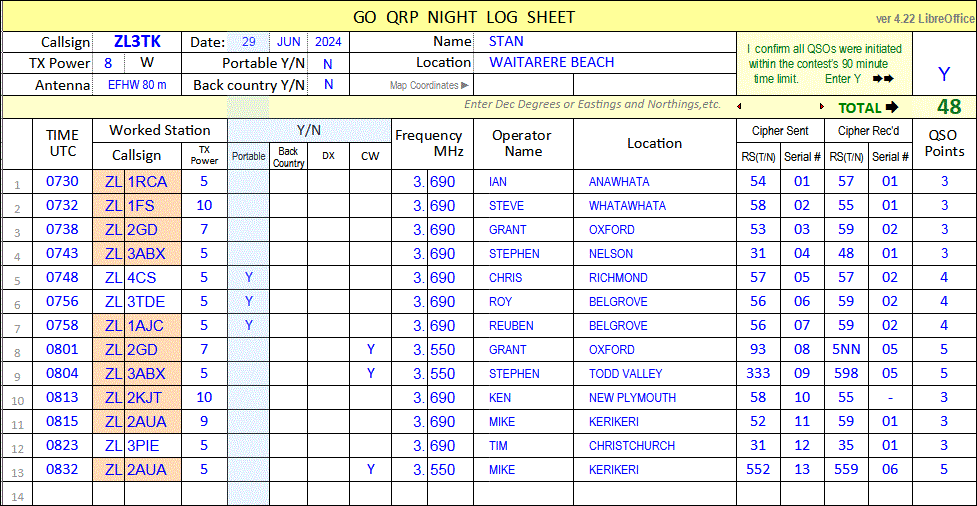The height and width of the screenshot is (506, 977).
Task: Click the GO QRP NIGHT LOG SHEET title
Action: coord(464,17)
